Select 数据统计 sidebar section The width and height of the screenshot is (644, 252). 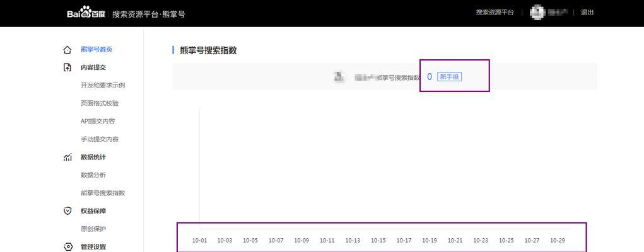[93, 157]
